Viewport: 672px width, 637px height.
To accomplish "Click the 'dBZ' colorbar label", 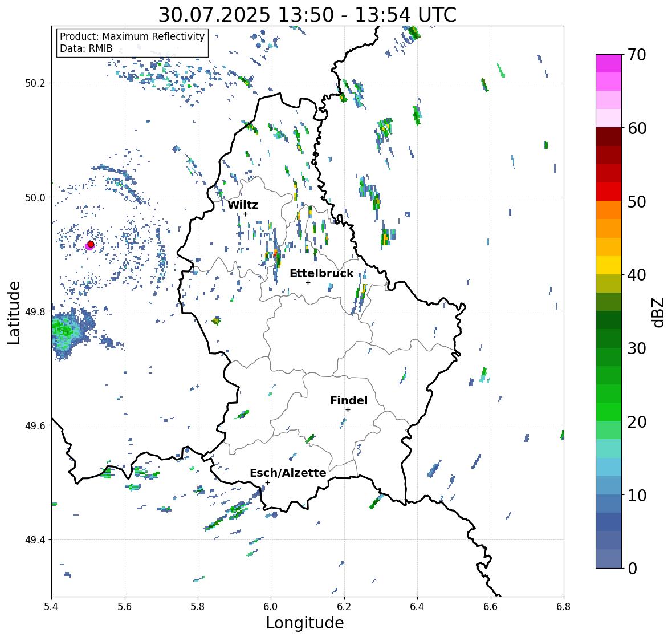I will (x=659, y=312).
